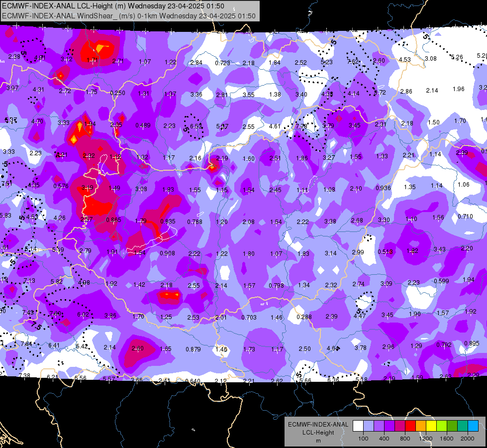Click the wind shear value 4.47
The height and width of the screenshot is (448, 487).
point(360,316)
